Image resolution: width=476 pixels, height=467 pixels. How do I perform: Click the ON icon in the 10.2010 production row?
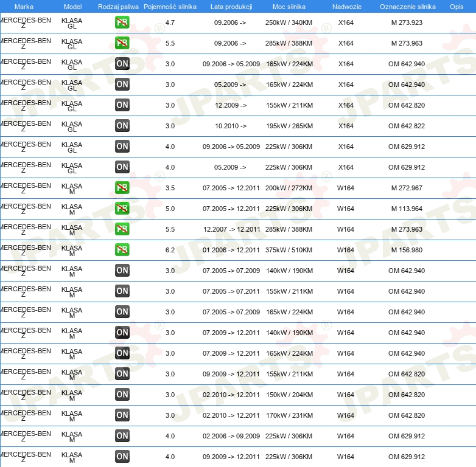point(122,126)
